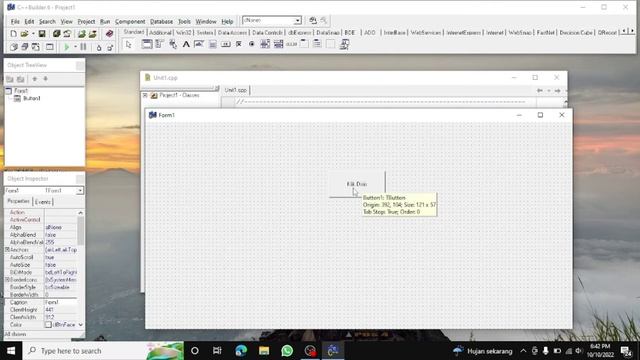Select the ActionList component icon
This screenshot has height=360, width=640.
coord(344,44)
